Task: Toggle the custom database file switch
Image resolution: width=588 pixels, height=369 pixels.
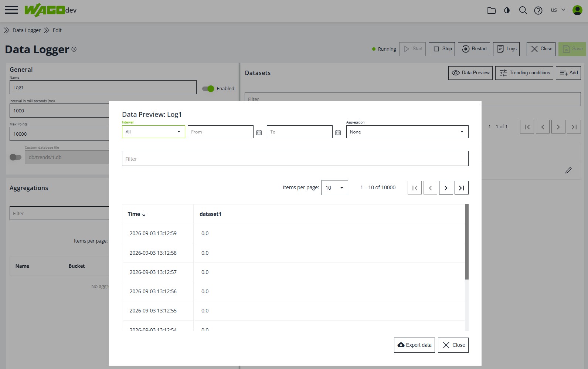Action: pos(16,157)
